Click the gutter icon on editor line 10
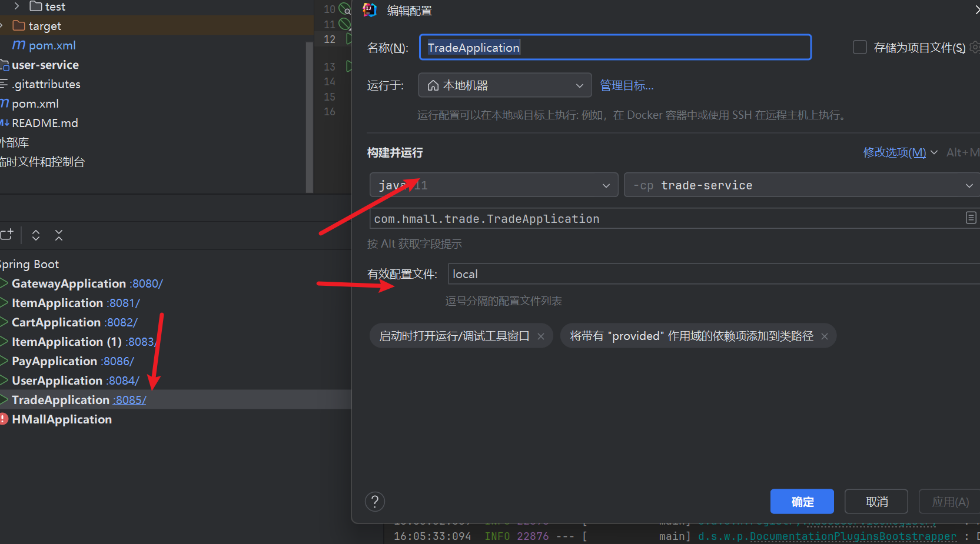Screen dimensions: 980x544 [x=345, y=9]
